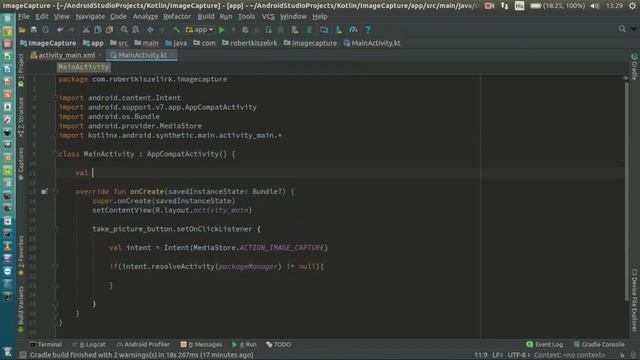This screenshot has width=640, height=360.
Task: Open the Window menu
Action: [293, 16]
